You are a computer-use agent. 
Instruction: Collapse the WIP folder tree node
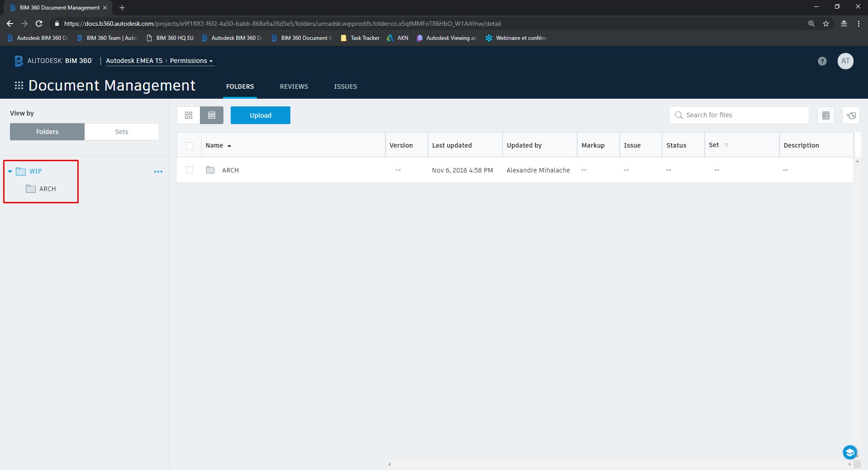pyautogui.click(x=9, y=171)
